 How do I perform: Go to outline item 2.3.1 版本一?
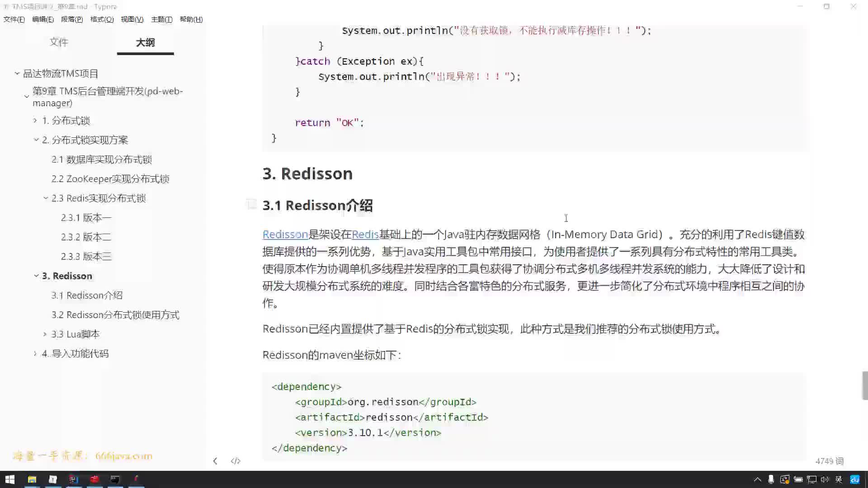(x=86, y=218)
